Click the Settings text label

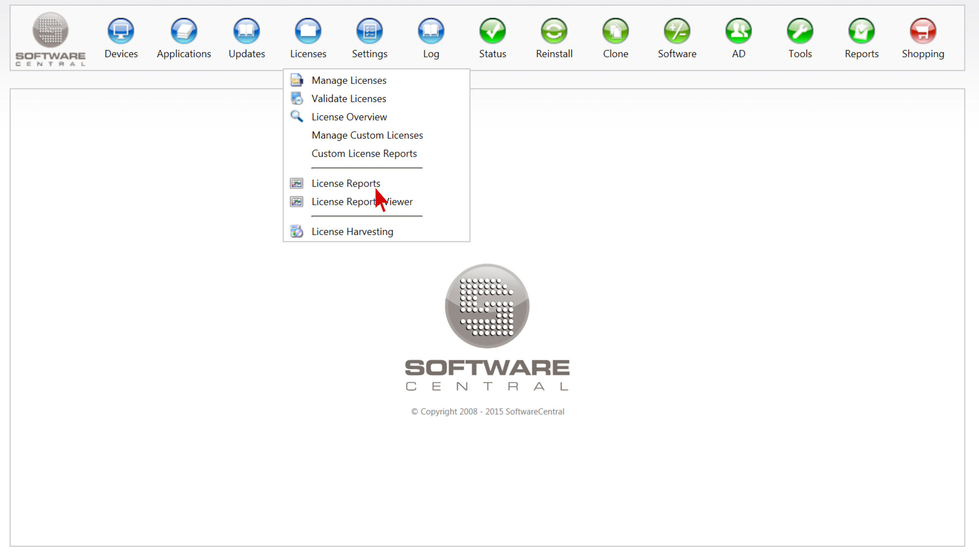[x=370, y=54]
